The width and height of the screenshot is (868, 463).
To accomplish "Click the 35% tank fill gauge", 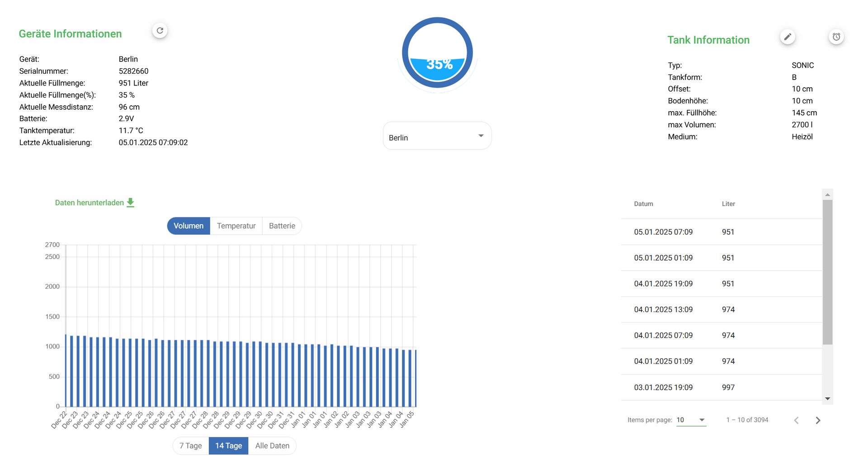I will [437, 53].
